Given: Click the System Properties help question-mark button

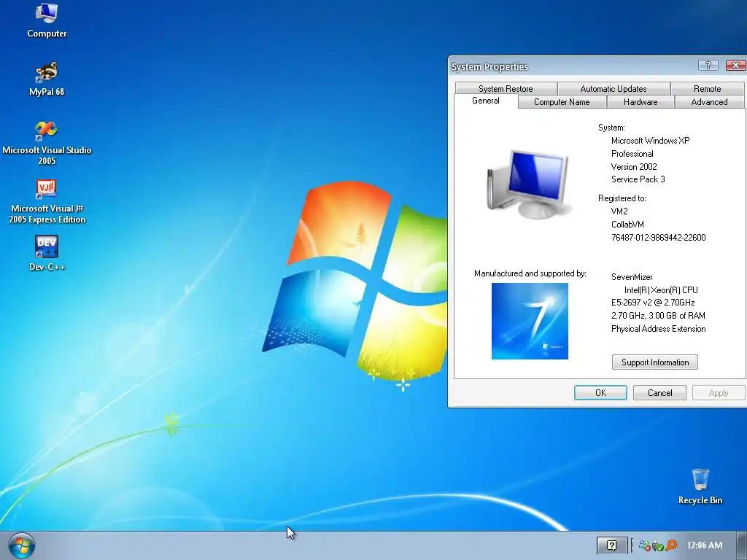Looking at the screenshot, I should click(708, 65).
